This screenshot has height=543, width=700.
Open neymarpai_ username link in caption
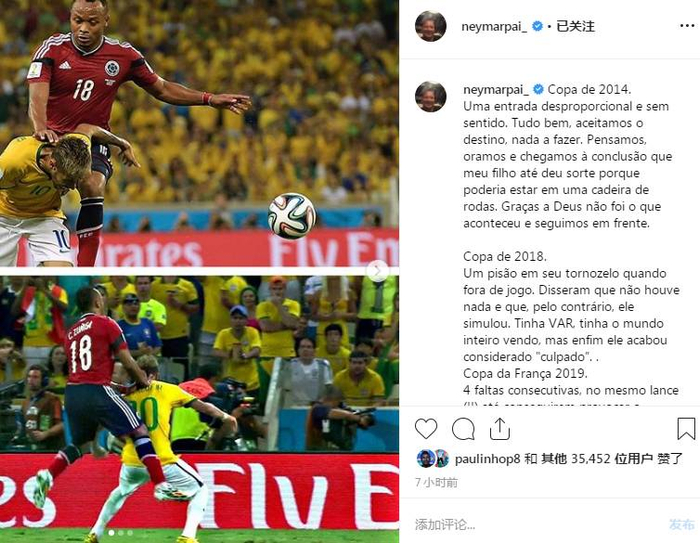496,90
